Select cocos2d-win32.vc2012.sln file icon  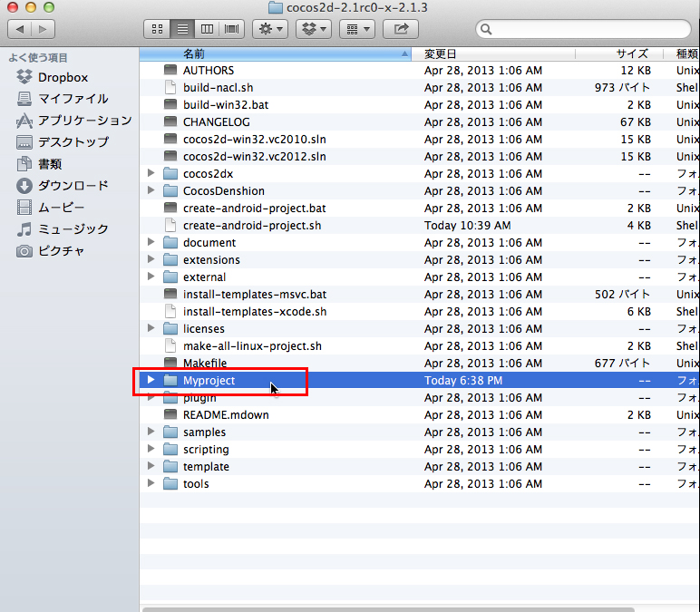170,156
